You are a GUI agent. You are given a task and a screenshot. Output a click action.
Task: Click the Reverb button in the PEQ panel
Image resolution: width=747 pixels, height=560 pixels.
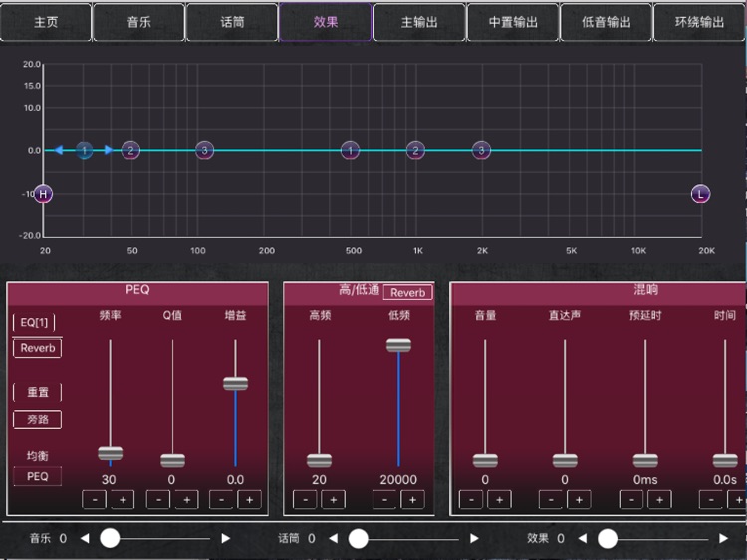click(x=38, y=348)
